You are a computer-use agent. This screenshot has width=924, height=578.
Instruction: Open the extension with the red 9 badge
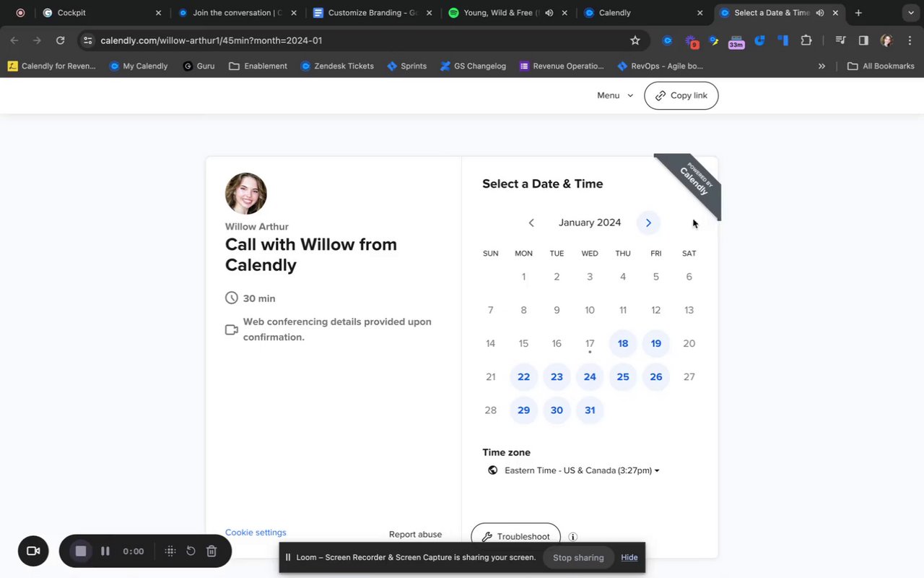[x=691, y=41]
